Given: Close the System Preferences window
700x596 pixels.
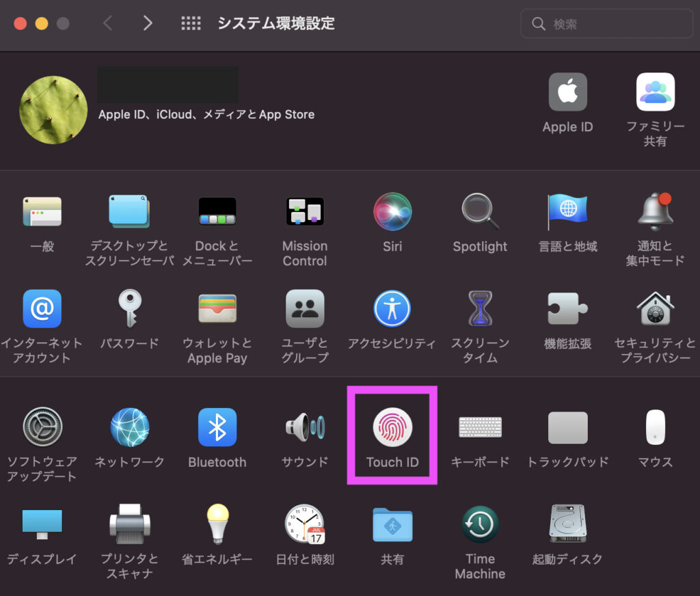Looking at the screenshot, I should click(x=20, y=23).
